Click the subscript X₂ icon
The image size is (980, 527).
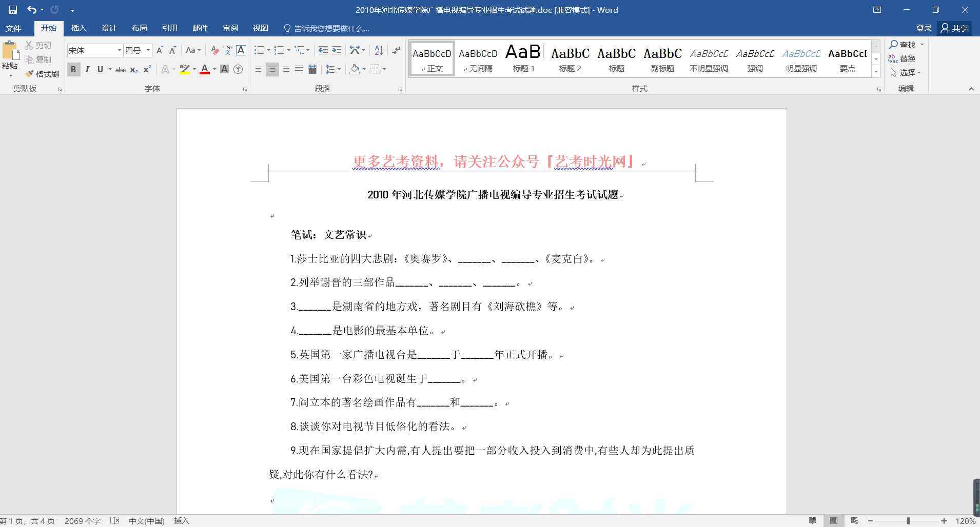coord(133,70)
